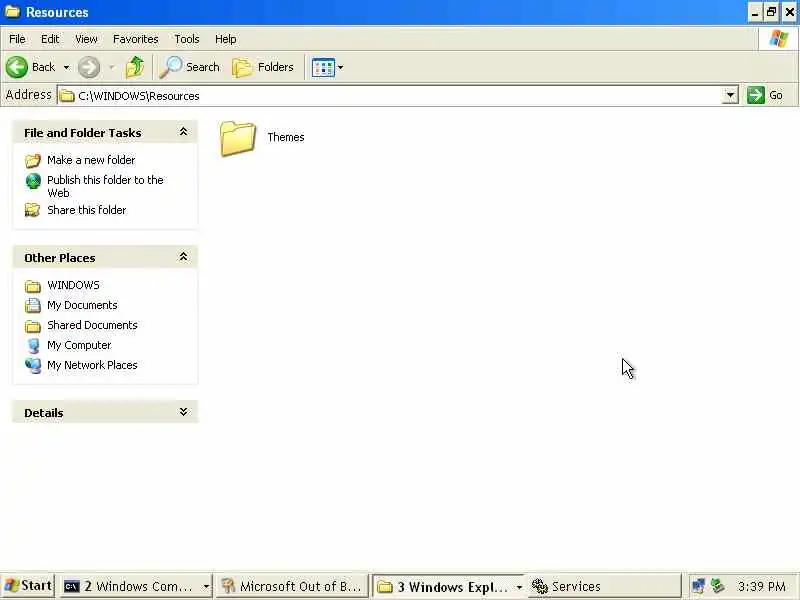Toggle the Folders pane button
Viewport: 800px width, 600px height.
pyautogui.click(x=263, y=67)
